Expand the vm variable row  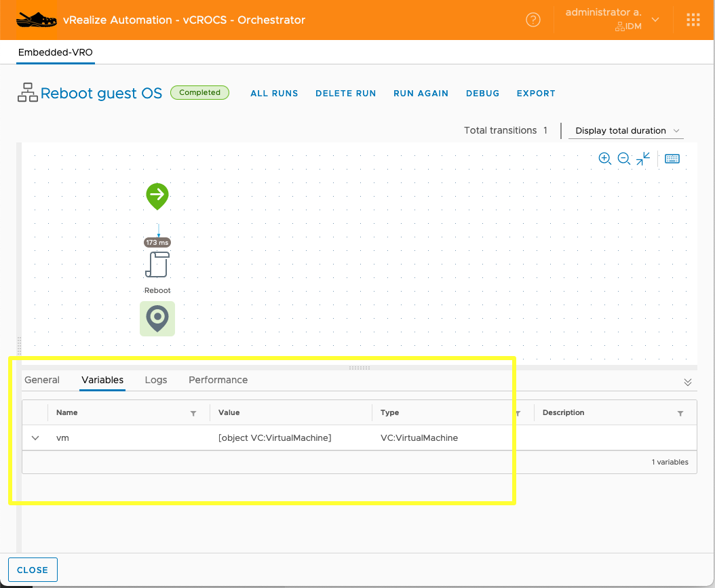(x=35, y=438)
